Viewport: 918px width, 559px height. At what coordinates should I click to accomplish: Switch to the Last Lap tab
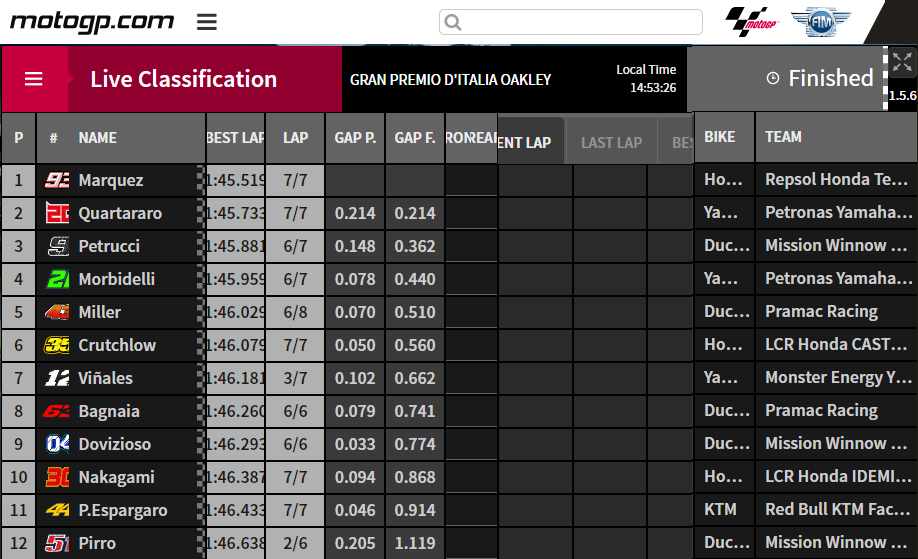[x=611, y=143]
